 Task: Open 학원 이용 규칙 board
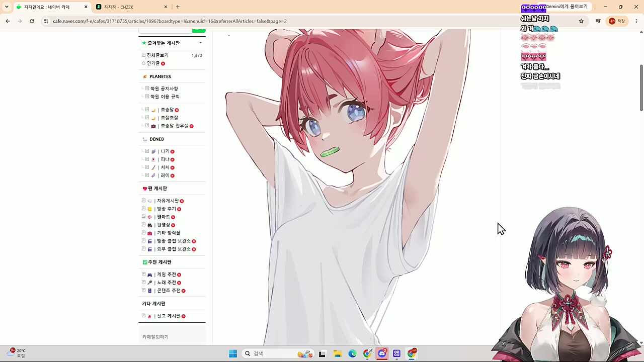pos(165,97)
